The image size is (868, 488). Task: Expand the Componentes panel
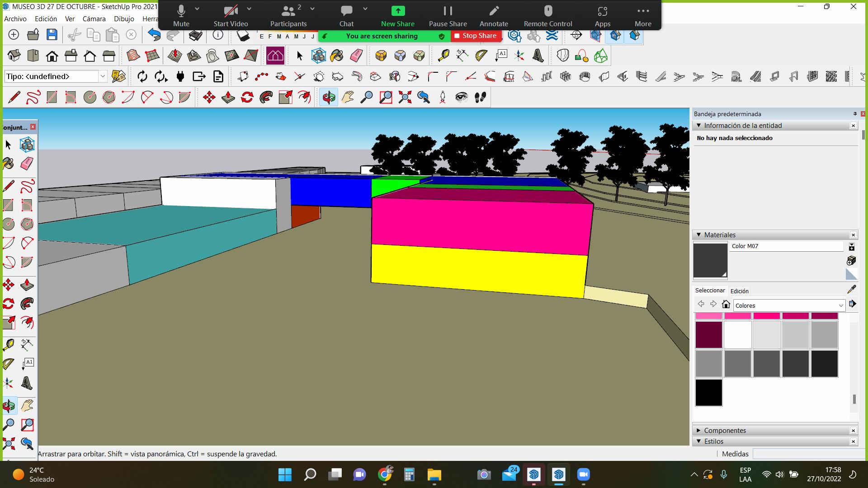coord(725,431)
